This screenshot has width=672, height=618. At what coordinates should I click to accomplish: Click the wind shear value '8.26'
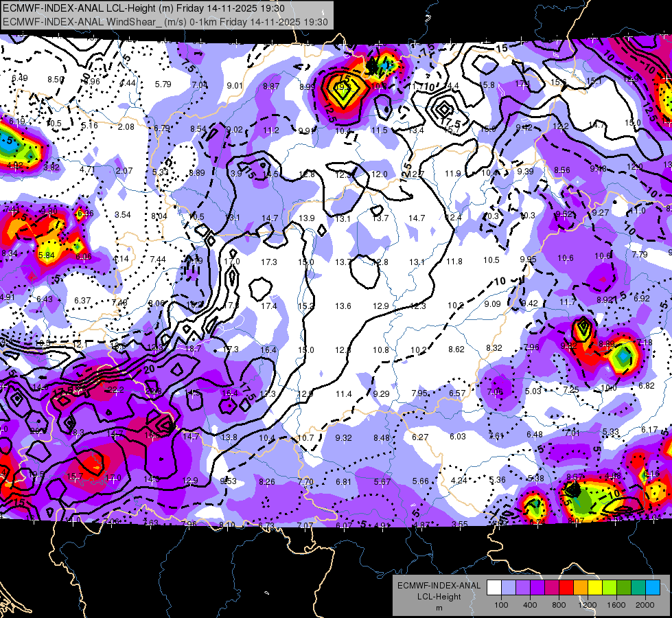(266, 481)
